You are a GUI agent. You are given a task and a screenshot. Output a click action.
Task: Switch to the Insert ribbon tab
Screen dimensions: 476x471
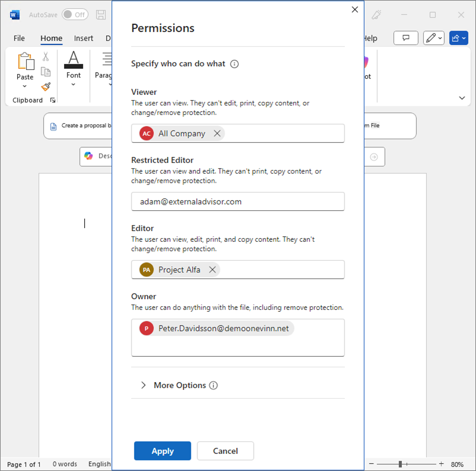83,38
